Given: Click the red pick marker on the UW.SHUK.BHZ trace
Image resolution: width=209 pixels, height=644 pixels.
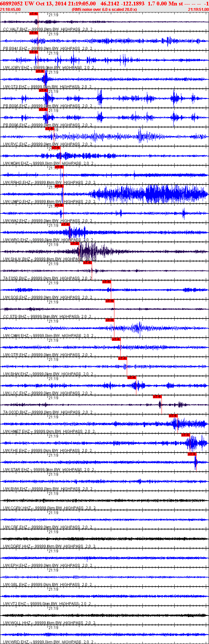Looking at the screenshot, I should 75,243.
